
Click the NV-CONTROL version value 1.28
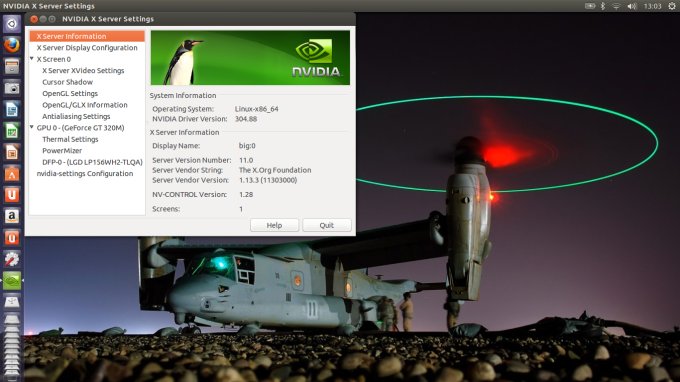[246, 194]
